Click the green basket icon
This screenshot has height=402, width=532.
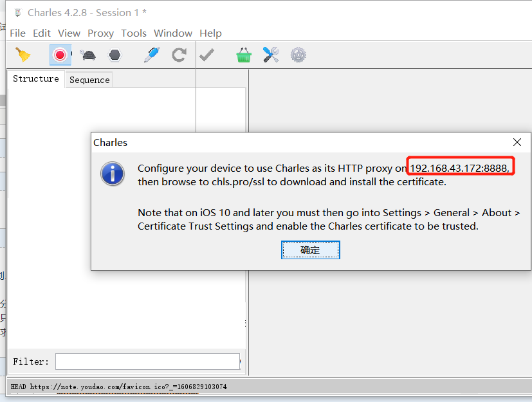click(244, 55)
